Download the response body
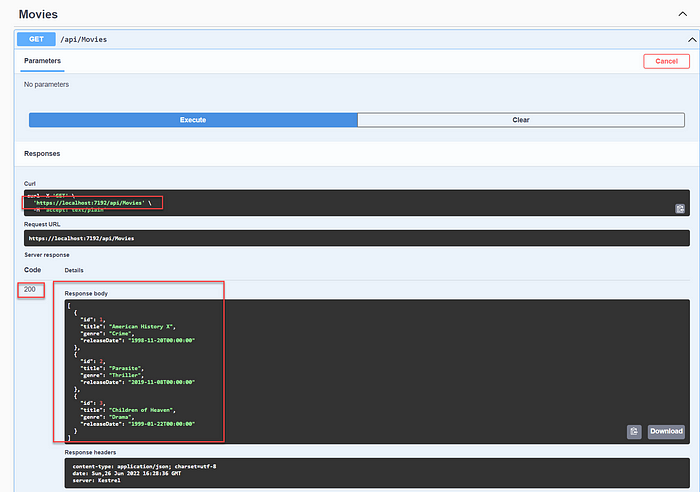The image size is (700, 492). (666, 431)
